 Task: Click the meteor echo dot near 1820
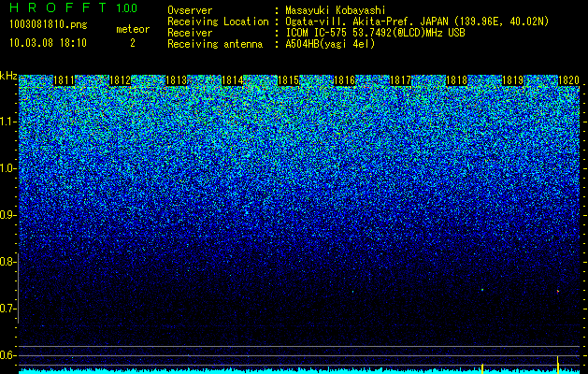(558, 291)
